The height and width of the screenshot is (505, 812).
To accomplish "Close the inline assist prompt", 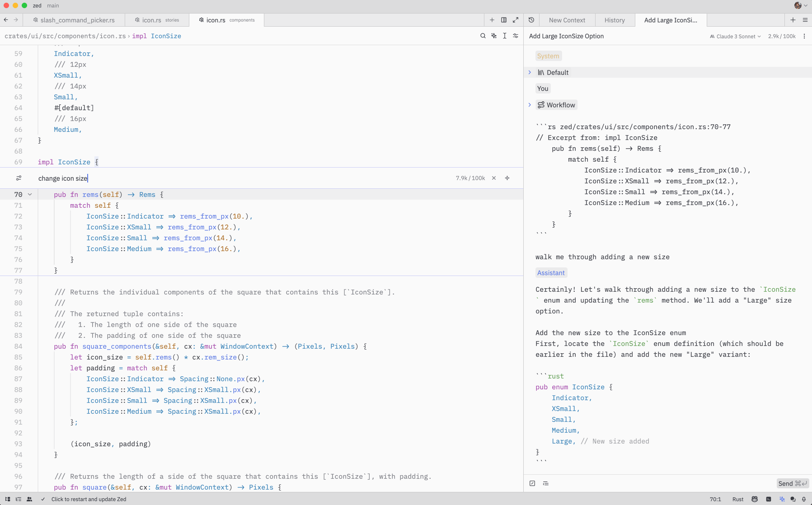I will point(494,178).
